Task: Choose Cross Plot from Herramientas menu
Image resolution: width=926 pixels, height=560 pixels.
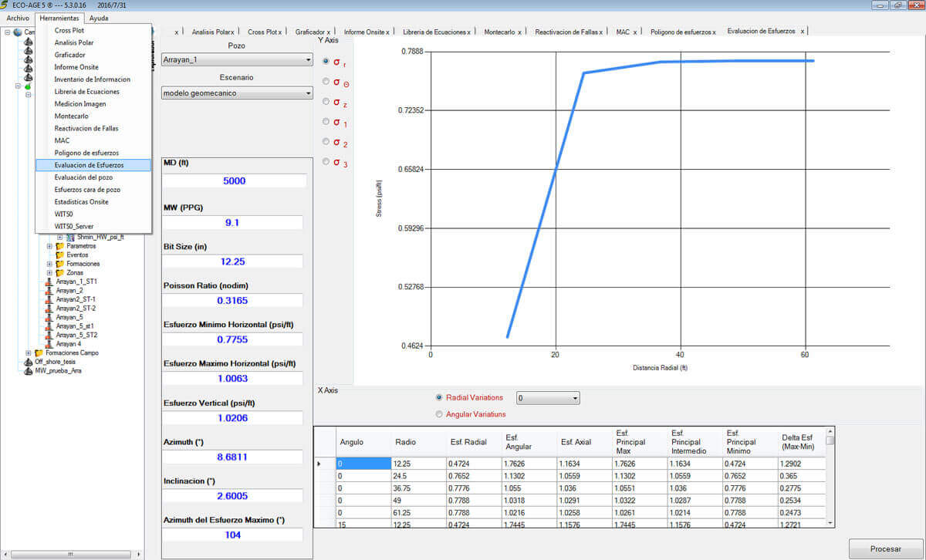Action: pyautogui.click(x=93, y=30)
